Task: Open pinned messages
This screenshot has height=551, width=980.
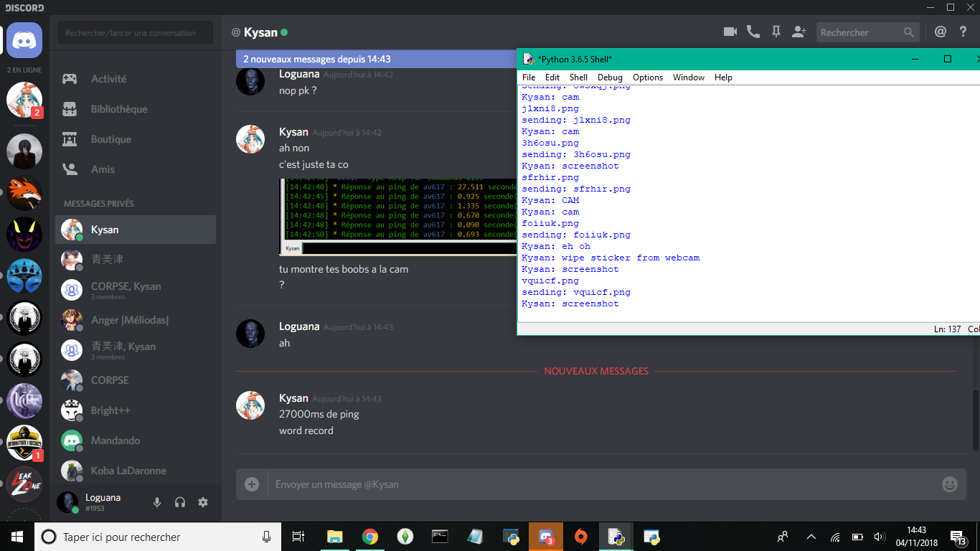Action: click(776, 32)
